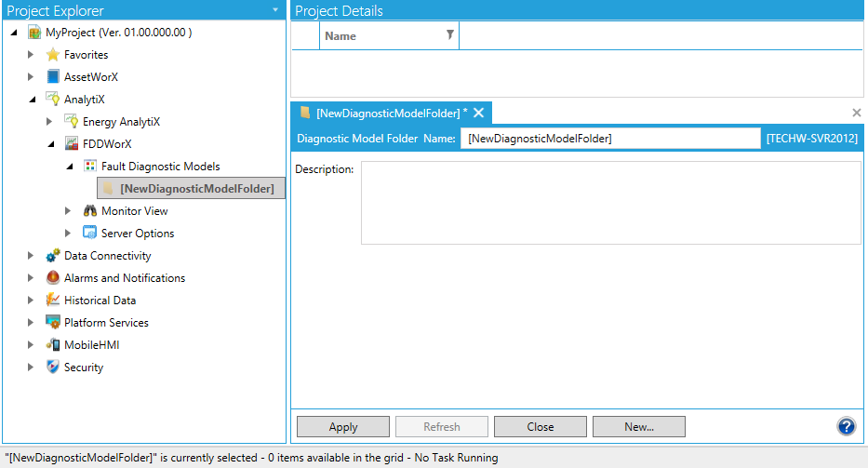Click the blue help question mark icon
868x468 pixels.
click(846, 426)
